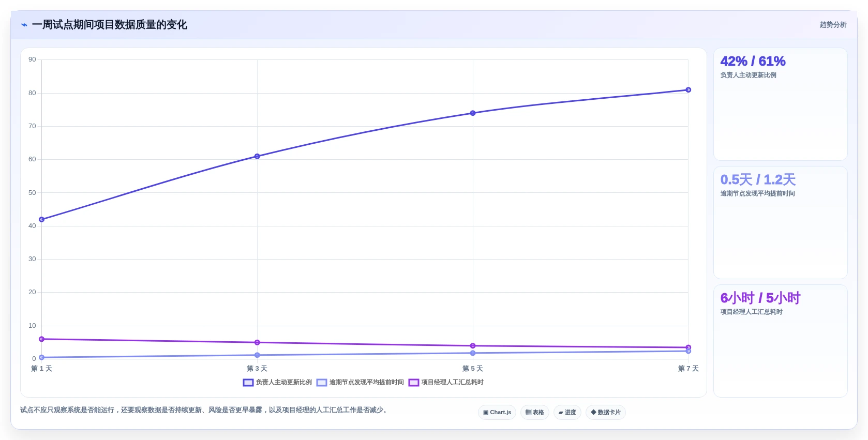Click the card caption 项目经理人工汇总耗时
This screenshot has width=868, height=440.
tap(751, 312)
